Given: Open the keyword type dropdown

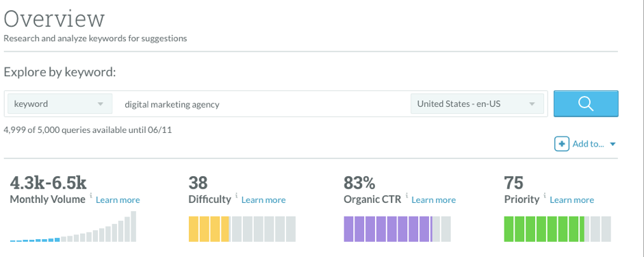Looking at the screenshot, I should point(60,103).
